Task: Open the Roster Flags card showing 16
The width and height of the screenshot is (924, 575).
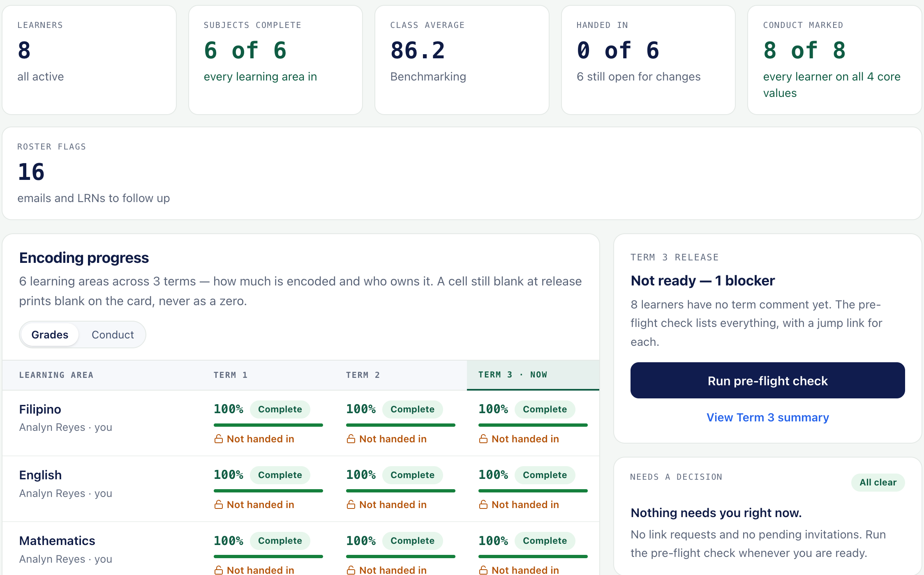Action: (462, 173)
